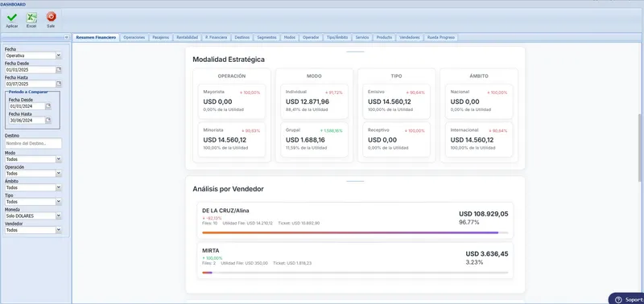Switch to the Rueda Progreso tab
Viewport: 644px width, 304px height.
pyautogui.click(x=440, y=37)
